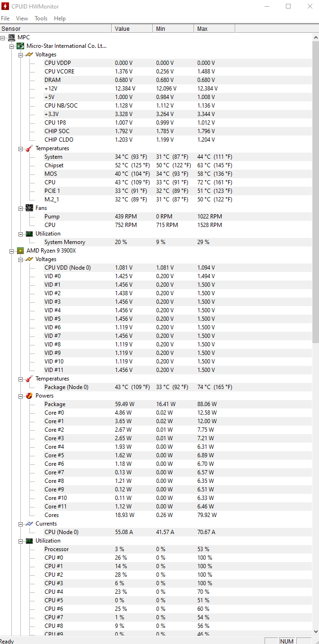319x644 pixels.
Task: Click the AMD Ryzen 9 3900X processor icon
Action: click(20, 251)
